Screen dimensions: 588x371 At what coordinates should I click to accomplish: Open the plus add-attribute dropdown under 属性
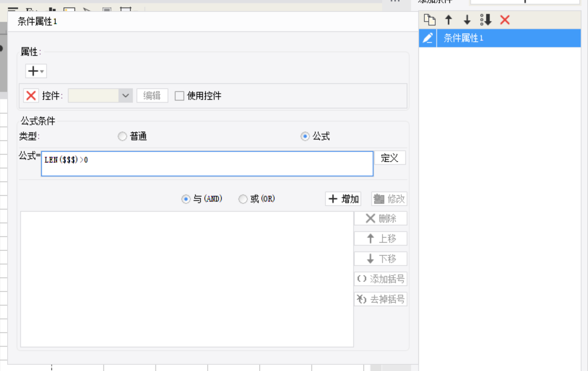(x=36, y=71)
